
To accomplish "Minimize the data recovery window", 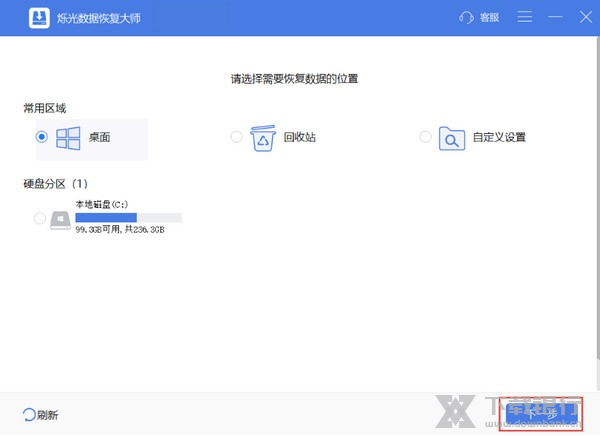I will coord(556,18).
